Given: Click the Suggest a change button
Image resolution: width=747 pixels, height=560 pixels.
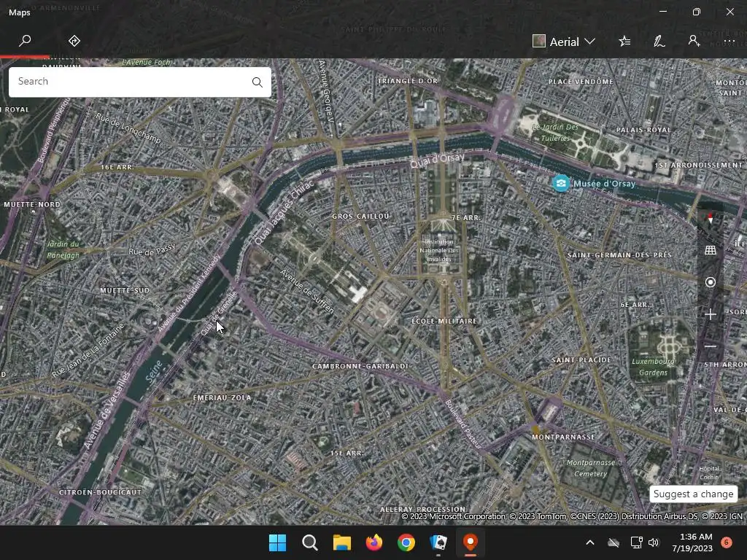Looking at the screenshot, I should (x=693, y=494).
